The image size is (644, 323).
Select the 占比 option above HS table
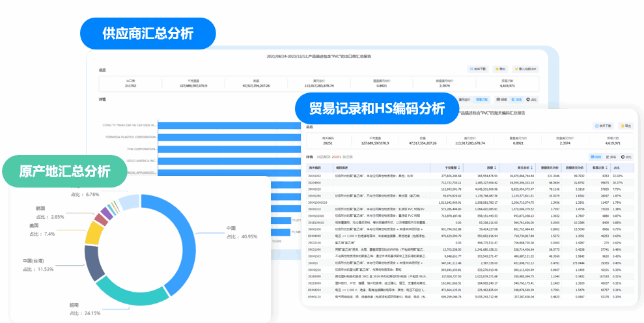coord(627,157)
